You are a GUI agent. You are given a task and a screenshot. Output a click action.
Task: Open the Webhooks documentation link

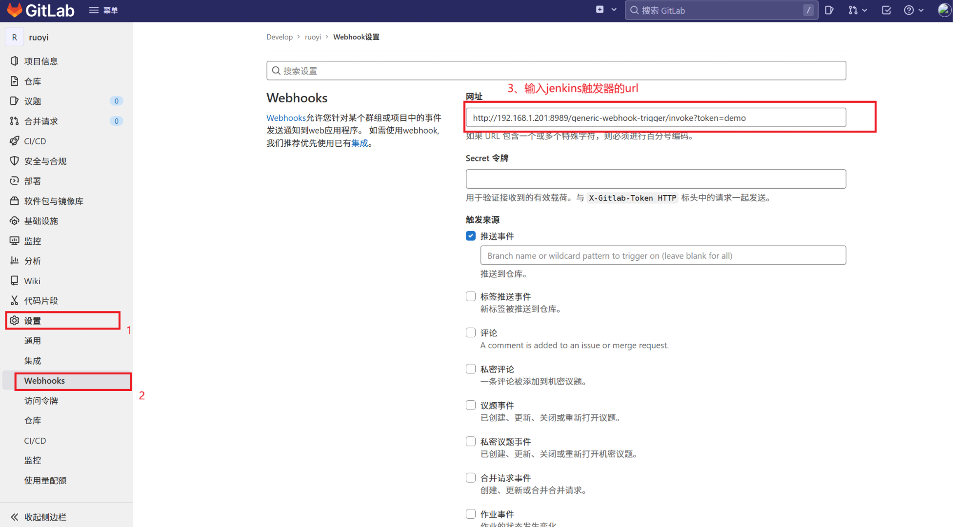pos(286,117)
